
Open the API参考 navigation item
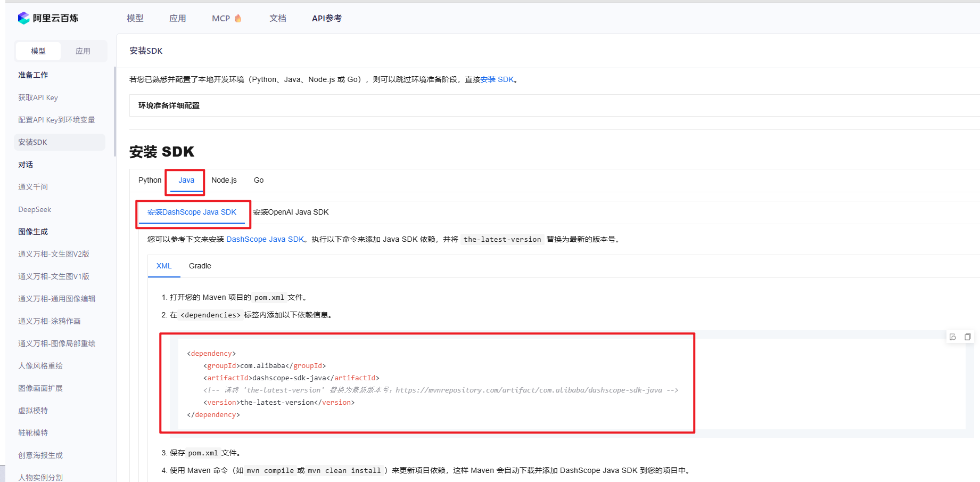click(x=327, y=18)
